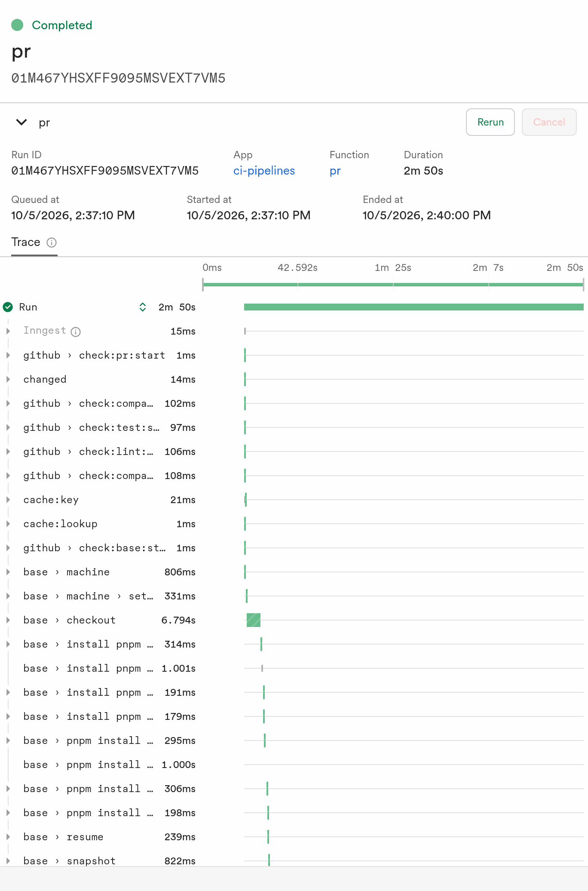Viewport: 588px width, 891px height.
Task: Click the right handle of the timeline range
Action: point(583,285)
